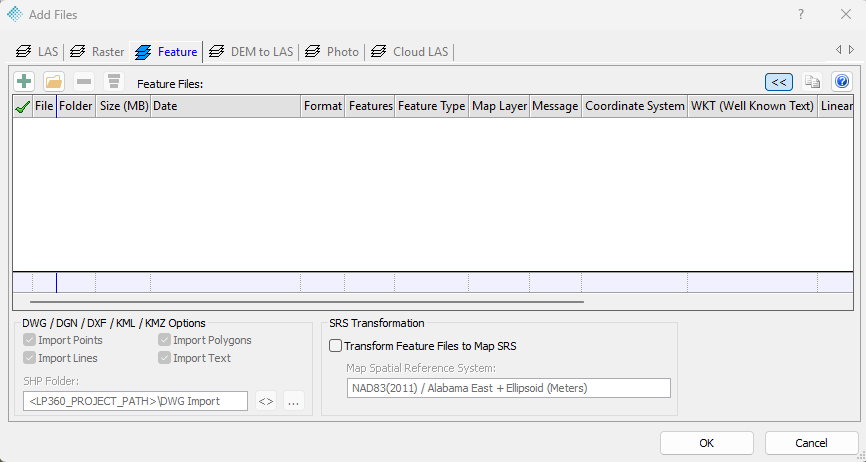Click the window close X button
866x462 pixels.
click(x=846, y=14)
